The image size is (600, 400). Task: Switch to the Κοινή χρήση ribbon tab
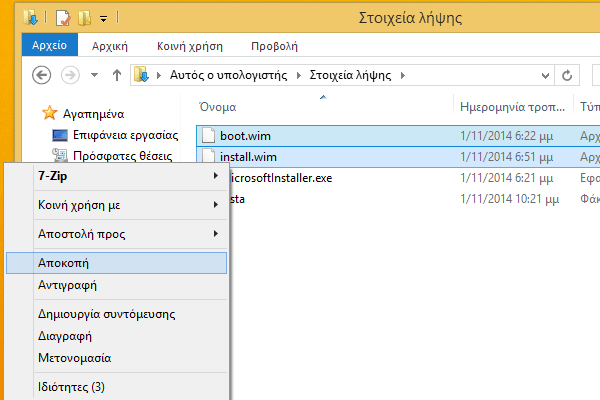pos(190,46)
